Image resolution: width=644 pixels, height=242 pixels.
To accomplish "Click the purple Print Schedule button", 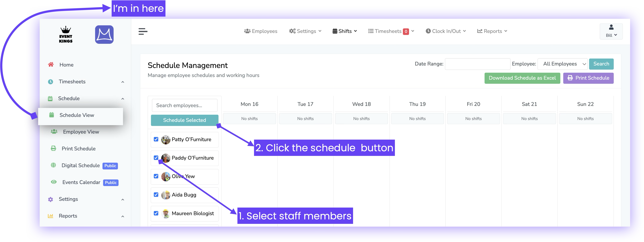I will (588, 78).
